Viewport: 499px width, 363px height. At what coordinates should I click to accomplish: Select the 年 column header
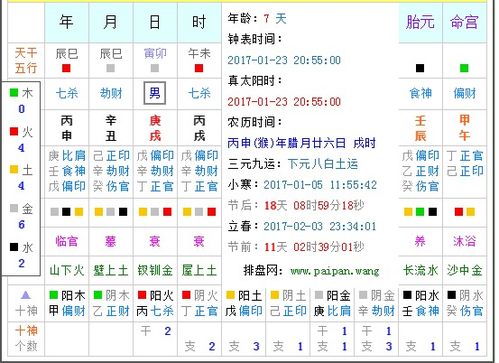click(66, 22)
